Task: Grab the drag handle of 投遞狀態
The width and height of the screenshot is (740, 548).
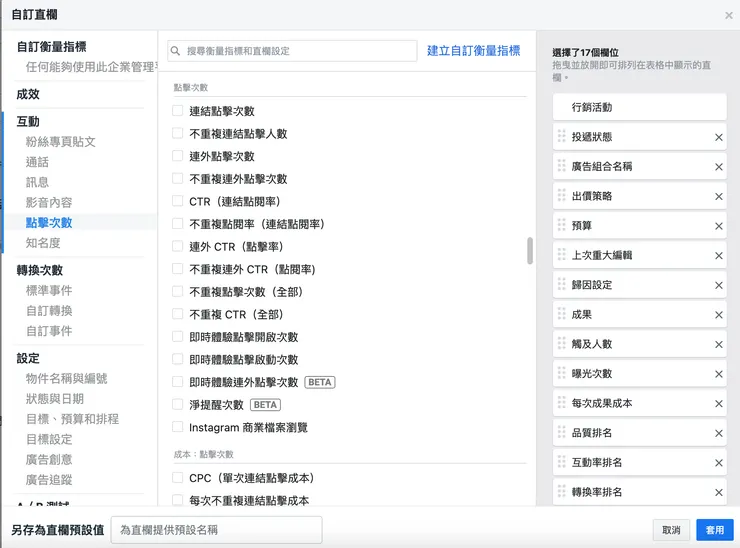Action: (x=561, y=136)
